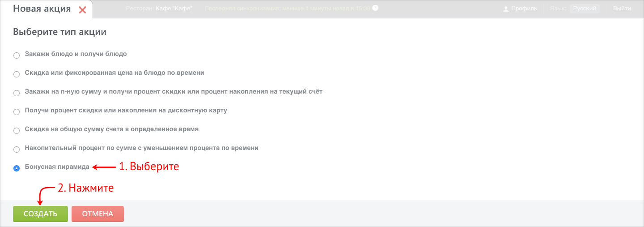Open the Кафе "Кафе" restaurant link

[174, 9]
